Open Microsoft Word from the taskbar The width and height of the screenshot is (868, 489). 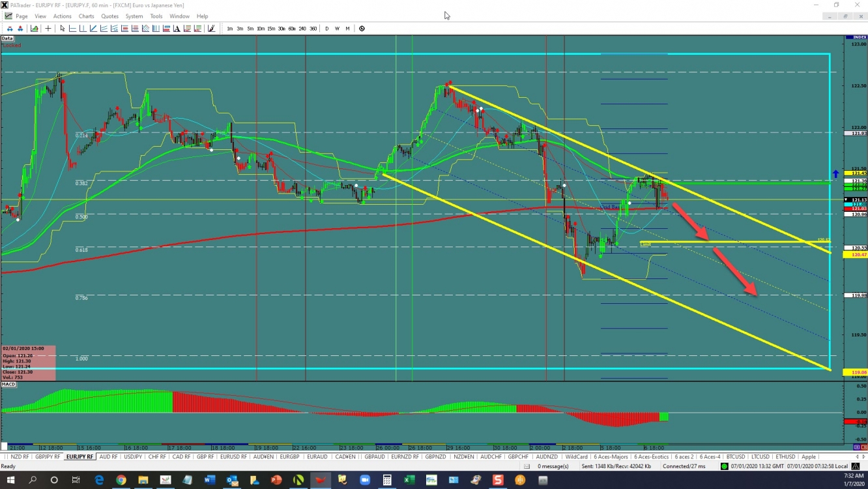[x=210, y=480]
